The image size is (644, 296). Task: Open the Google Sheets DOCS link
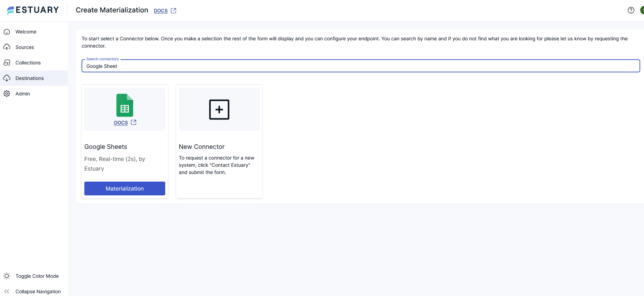[x=121, y=123]
